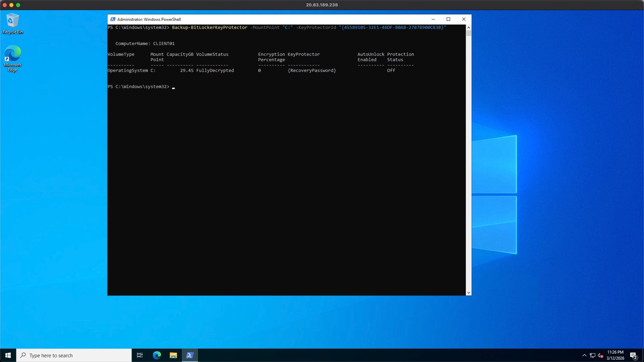Open File Explorer from the taskbar
The height and width of the screenshot is (362, 644).
tap(173, 355)
